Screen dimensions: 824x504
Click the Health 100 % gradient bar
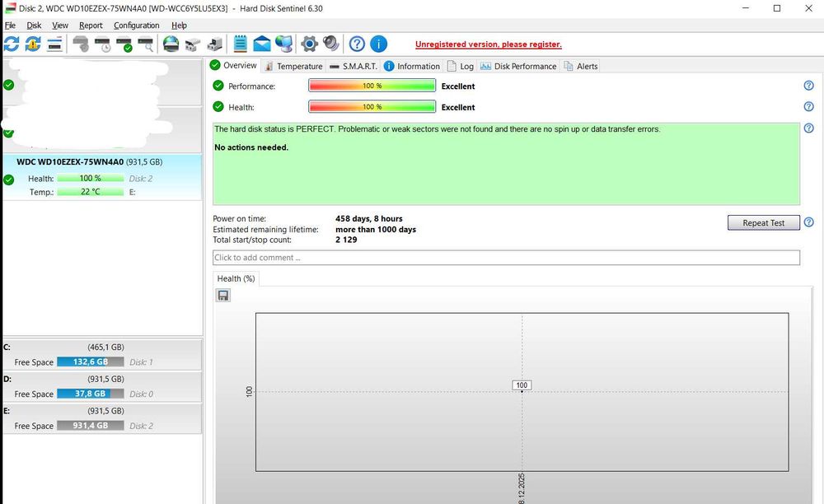372,106
